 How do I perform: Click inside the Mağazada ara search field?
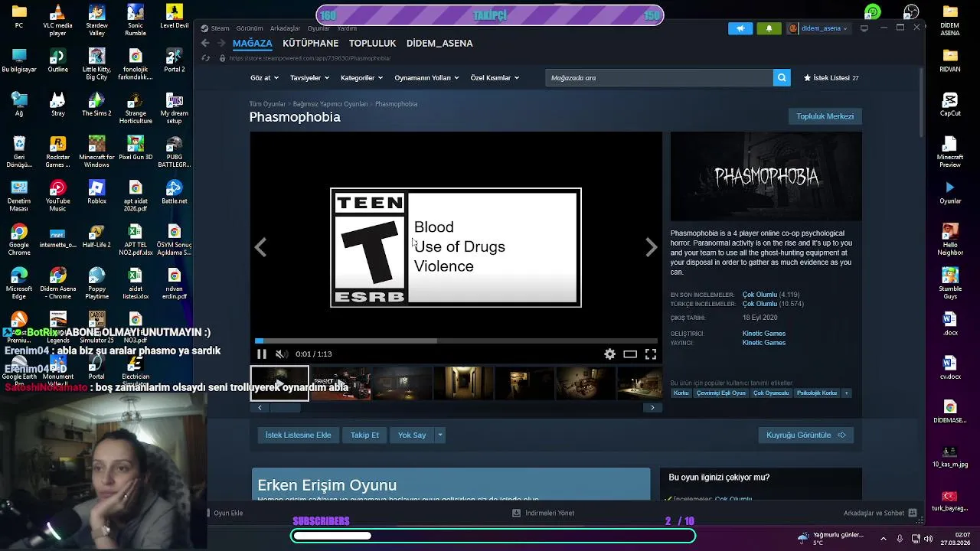pos(659,77)
